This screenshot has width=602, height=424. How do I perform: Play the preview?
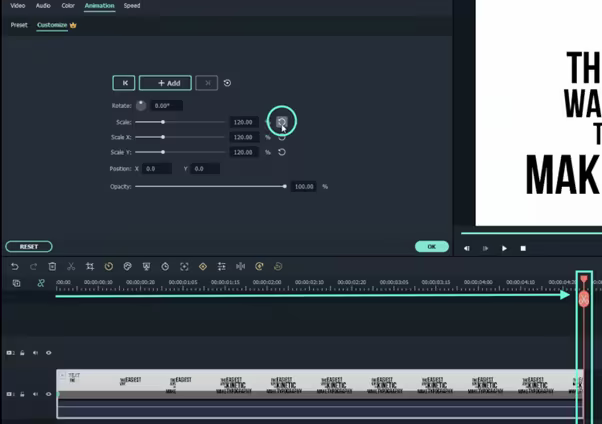click(504, 248)
